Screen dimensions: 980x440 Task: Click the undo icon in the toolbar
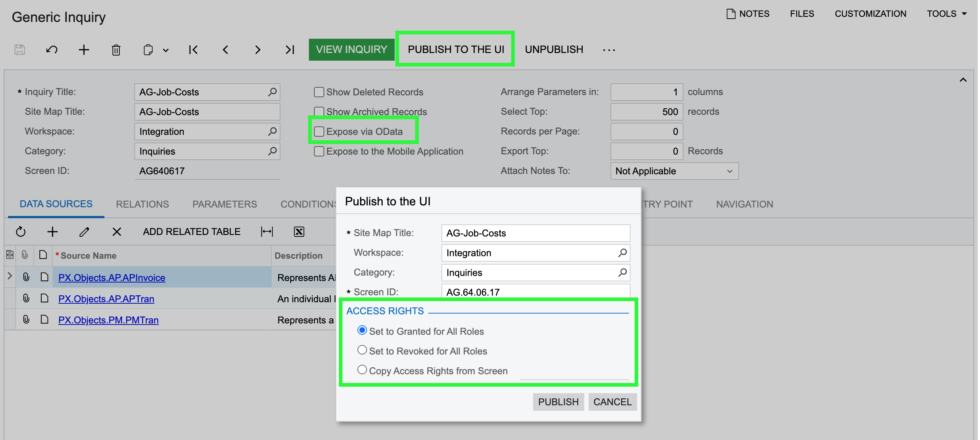pyautogui.click(x=52, y=49)
